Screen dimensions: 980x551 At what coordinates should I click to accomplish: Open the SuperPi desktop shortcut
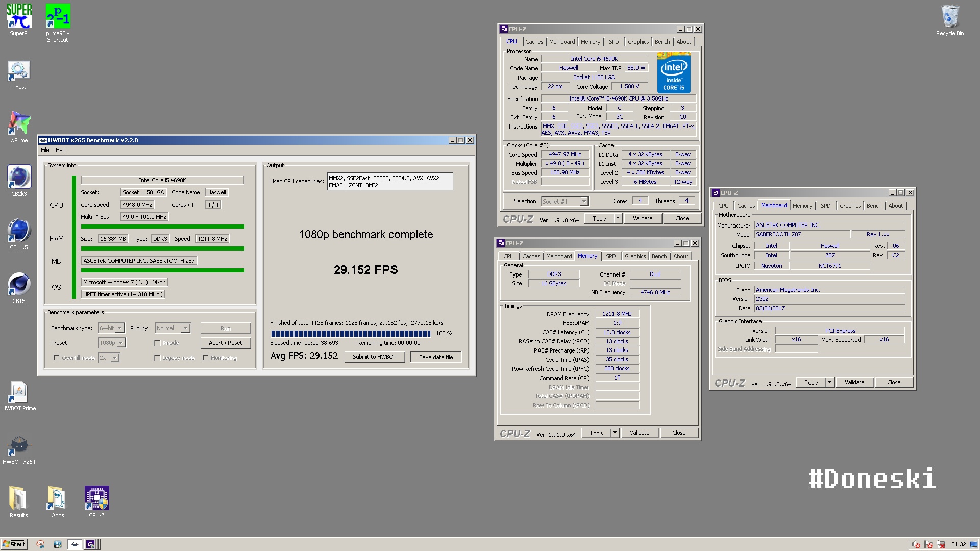(19, 19)
